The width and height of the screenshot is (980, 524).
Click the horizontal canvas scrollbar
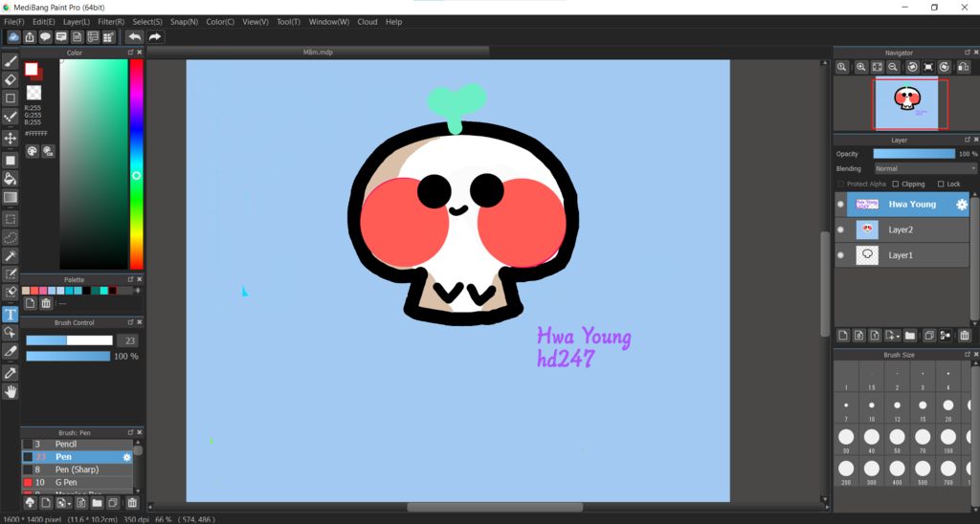pyautogui.click(x=495, y=507)
